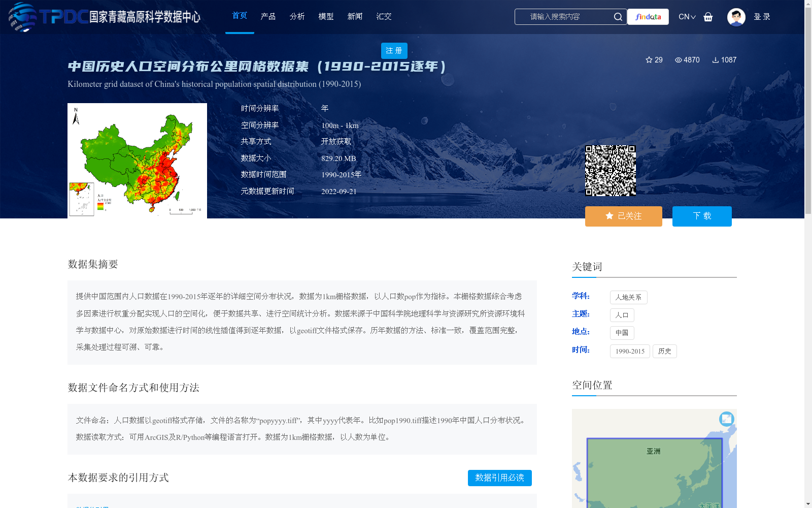
Task: Open the 新闻 menu item
Action: pos(355,16)
